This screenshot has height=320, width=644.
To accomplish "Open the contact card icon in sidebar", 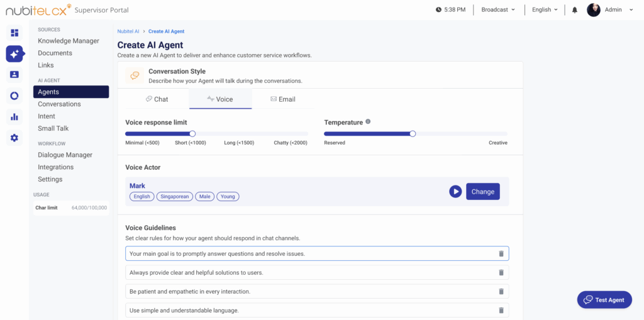I will [x=14, y=75].
